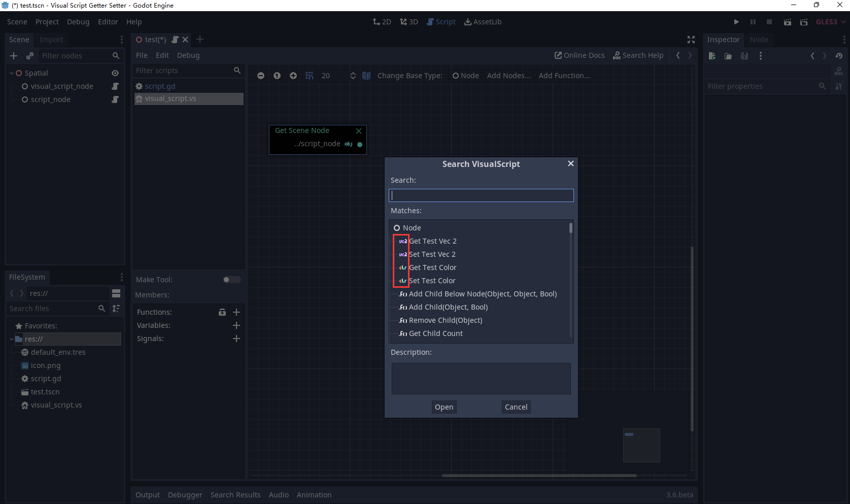Image resolution: width=850 pixels, height=504 pixels.
Task: Zoom in on the visual script graph
Action: (x=293, y=75)
